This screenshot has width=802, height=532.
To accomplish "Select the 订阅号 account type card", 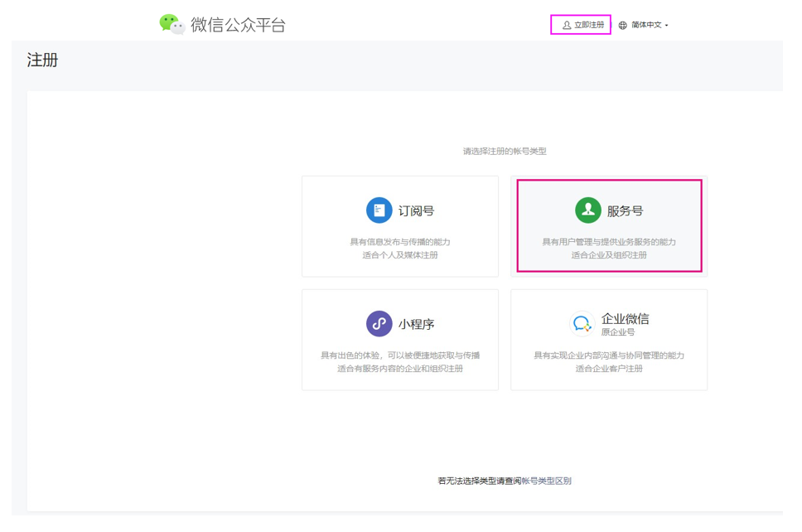I will (400, 226).
